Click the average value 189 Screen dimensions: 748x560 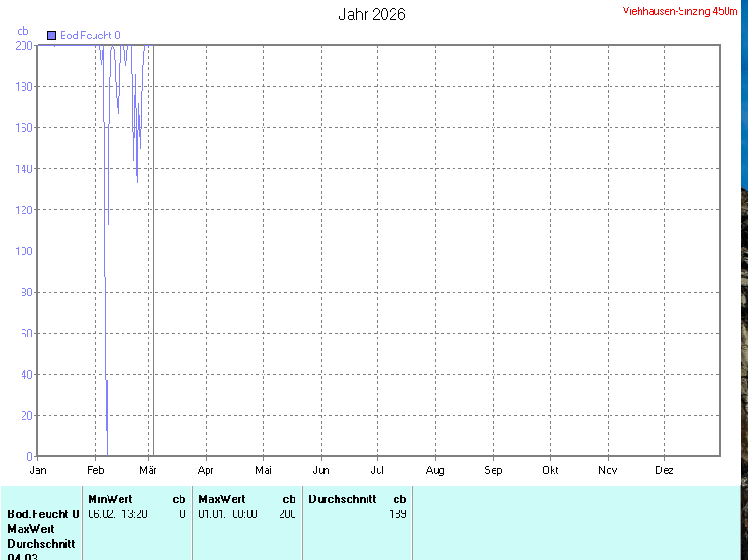point(397,514)
